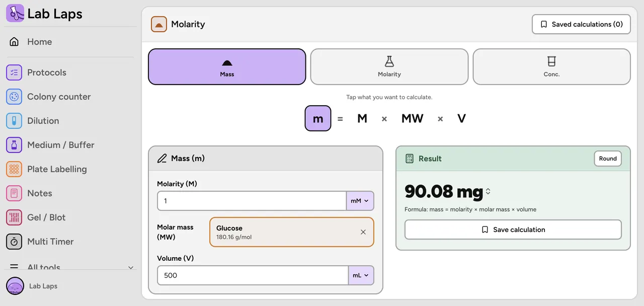
Task: Click the Molarity (M) value field
Action: click(252, 201)
